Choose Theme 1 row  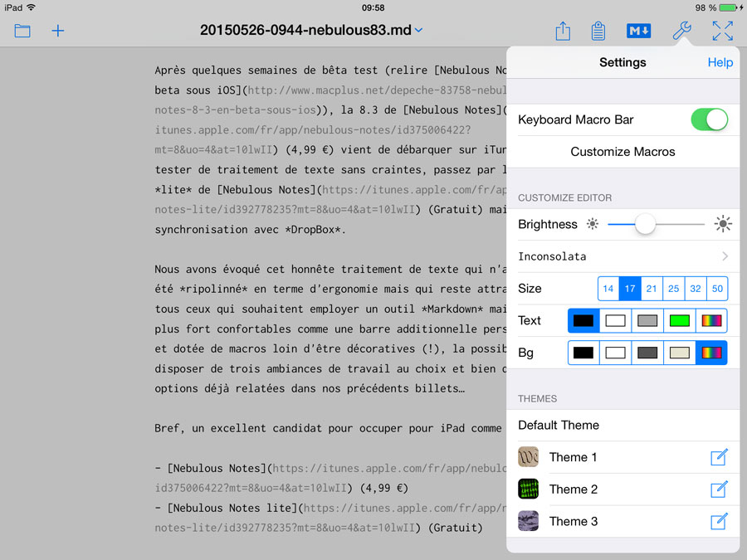(x=622, y=457)
